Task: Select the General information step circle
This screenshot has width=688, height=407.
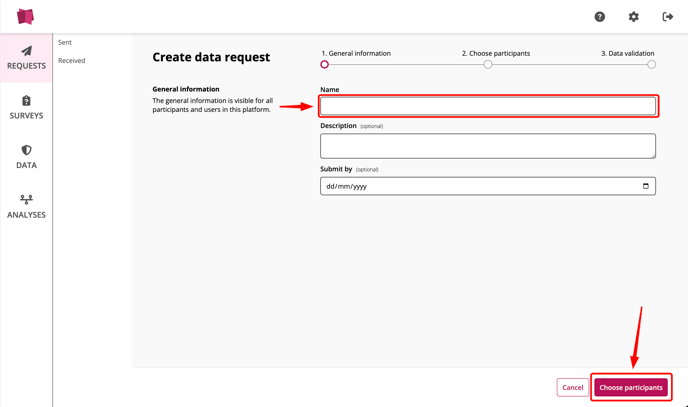Action: pyautogui.click(x=324, y=64)
